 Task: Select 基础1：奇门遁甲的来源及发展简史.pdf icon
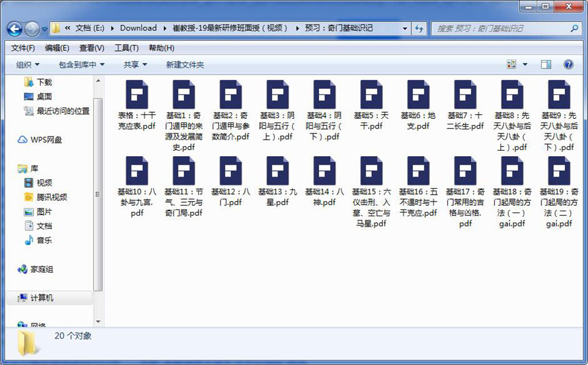click(184, 94)
